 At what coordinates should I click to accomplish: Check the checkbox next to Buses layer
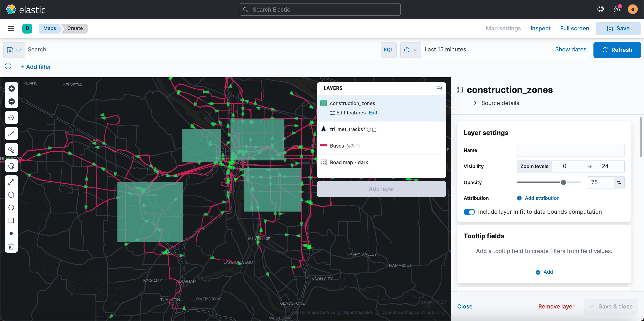click(x=358, y=146)
